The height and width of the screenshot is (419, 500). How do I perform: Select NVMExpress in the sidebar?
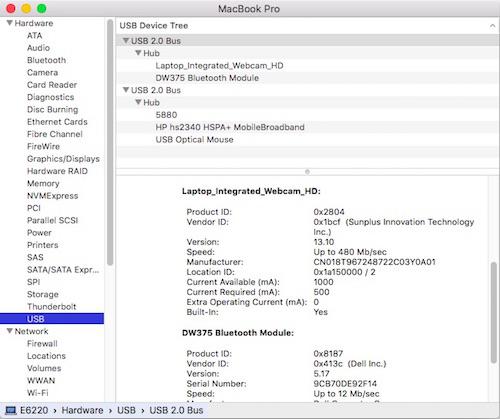click(52, 196)
